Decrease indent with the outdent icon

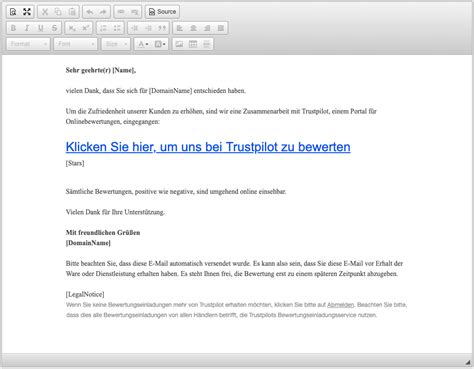135,28
